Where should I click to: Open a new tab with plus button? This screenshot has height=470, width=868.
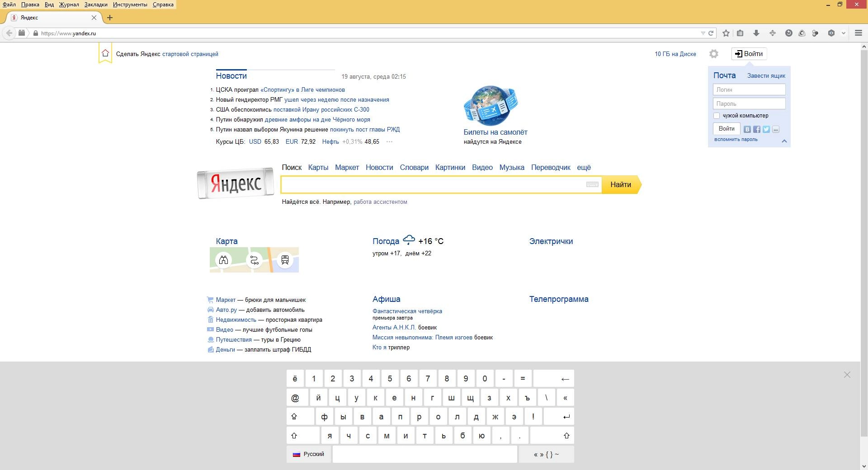coord(109,18)
